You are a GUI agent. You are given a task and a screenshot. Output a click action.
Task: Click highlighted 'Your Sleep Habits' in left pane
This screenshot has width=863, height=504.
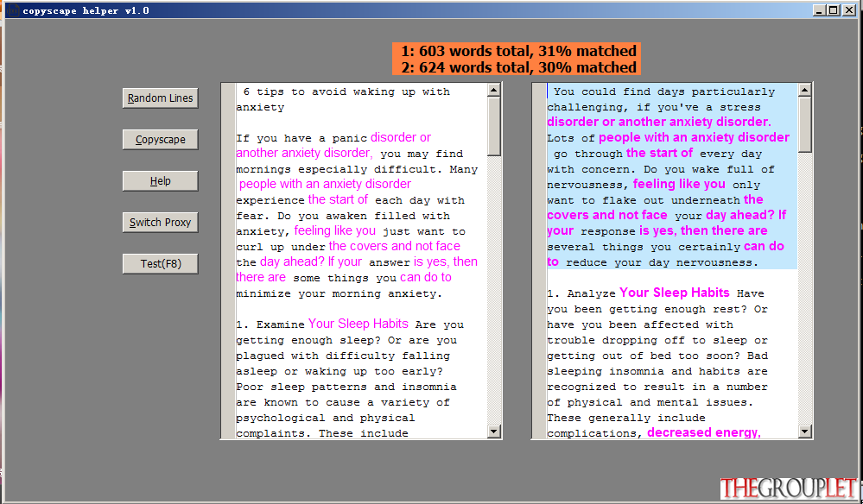[x=359, y=324]
